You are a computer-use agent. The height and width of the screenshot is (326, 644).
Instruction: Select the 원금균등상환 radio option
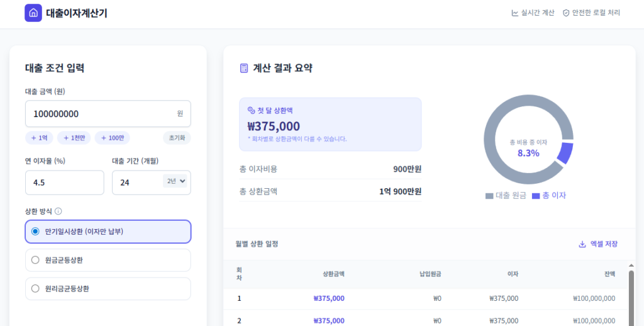tap(35, 260)
